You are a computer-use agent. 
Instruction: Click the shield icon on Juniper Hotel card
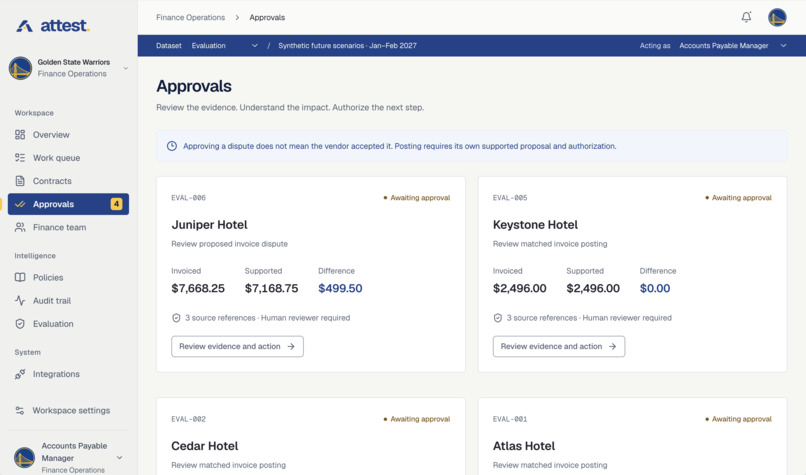pyautogui.click(x=176, y=318)
